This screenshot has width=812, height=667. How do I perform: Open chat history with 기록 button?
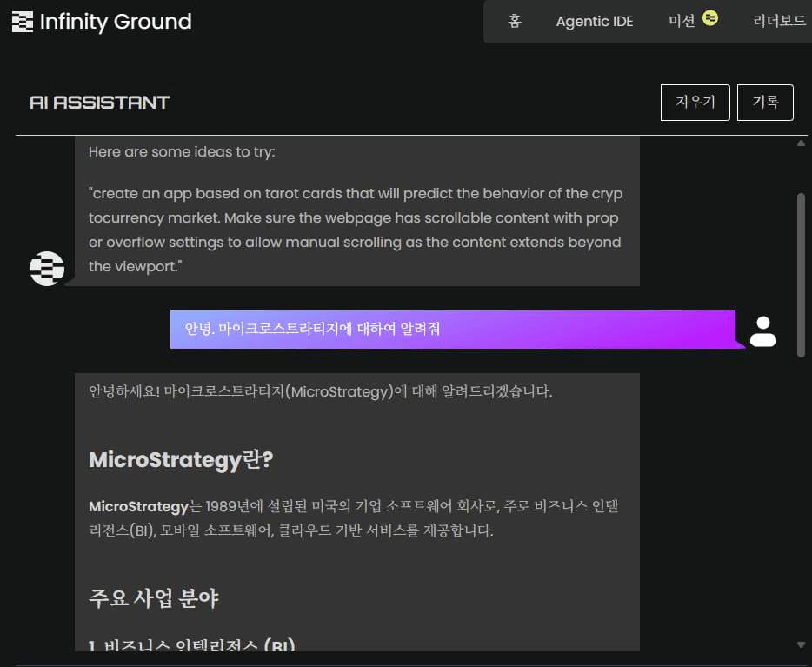click(765, 102)
